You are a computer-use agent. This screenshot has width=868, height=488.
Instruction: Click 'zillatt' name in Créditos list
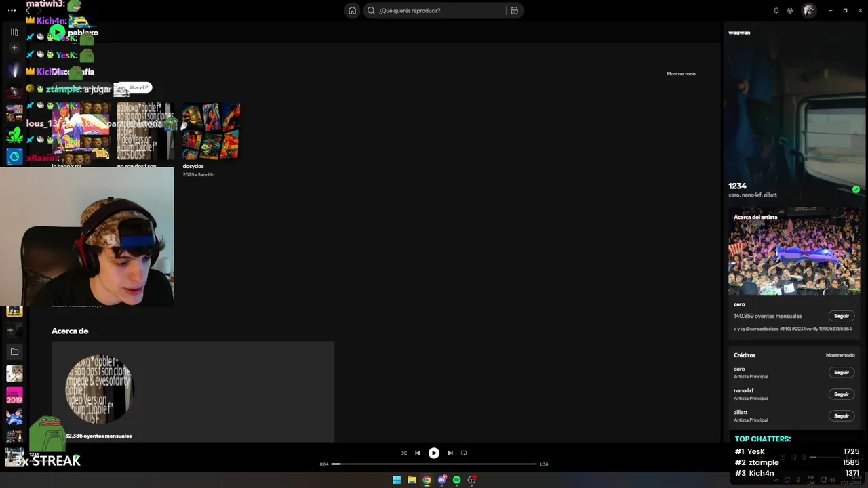point(741,412)
